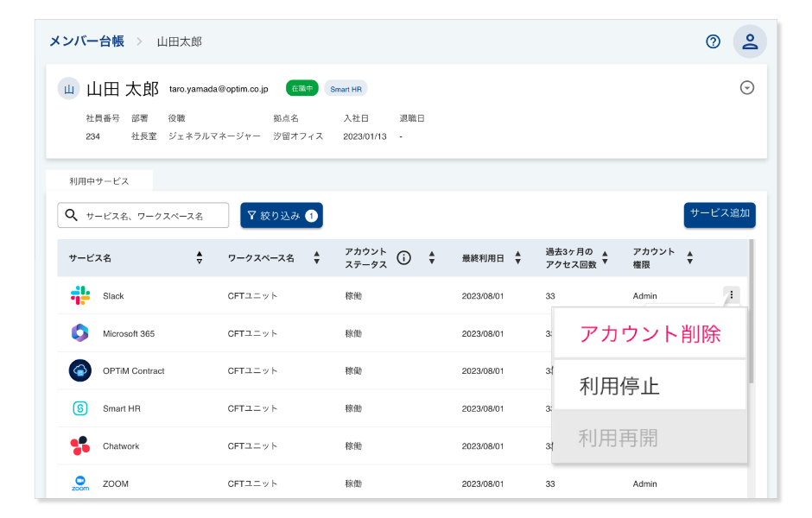Open the kebab menu on the Slack row
The height and width of the screenshot is (518, 812).
pos(732,294)
